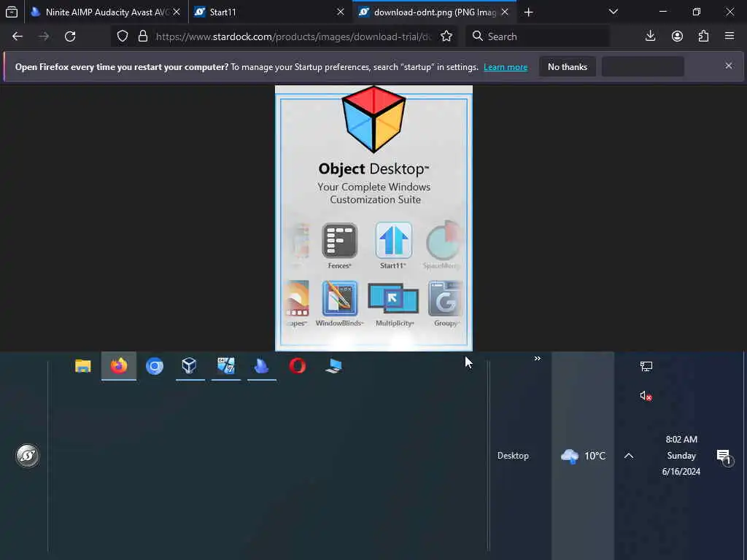The height and width of the screenshot is (560, 747).
Task: Open Firefox's recent browsing view icon
Action: coord(12,12)
